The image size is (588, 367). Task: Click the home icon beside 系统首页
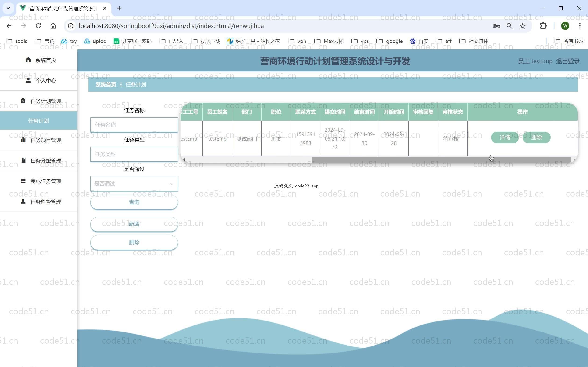[x=28, y=60]
